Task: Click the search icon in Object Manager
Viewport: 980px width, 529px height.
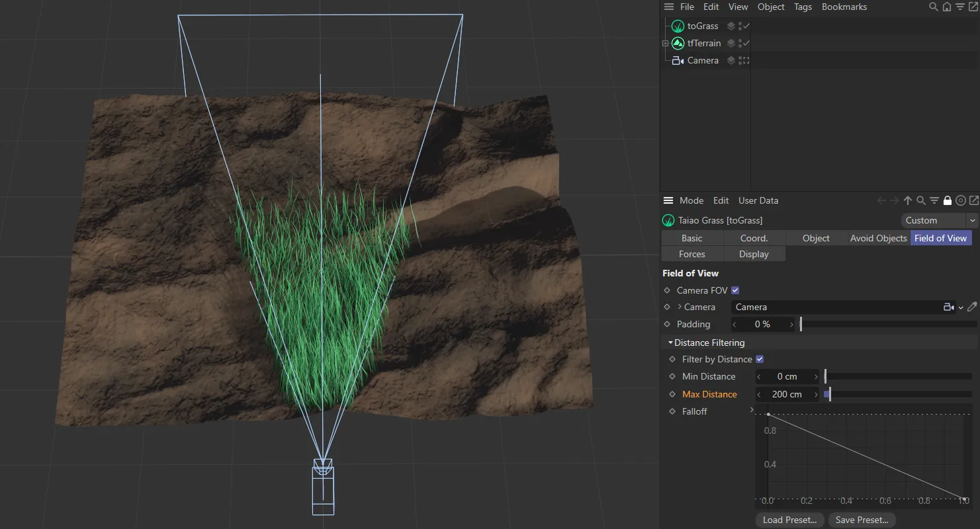Action: pos(933,7)
